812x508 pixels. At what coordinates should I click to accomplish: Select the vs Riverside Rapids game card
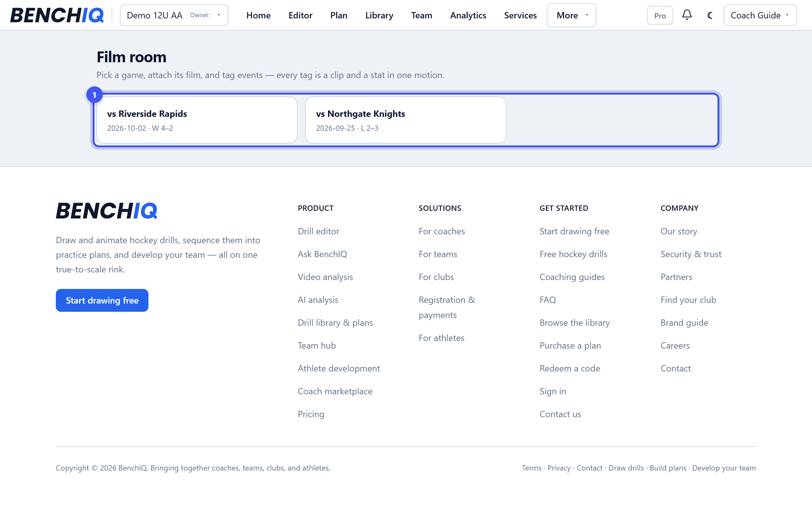[x=197, y=120]
